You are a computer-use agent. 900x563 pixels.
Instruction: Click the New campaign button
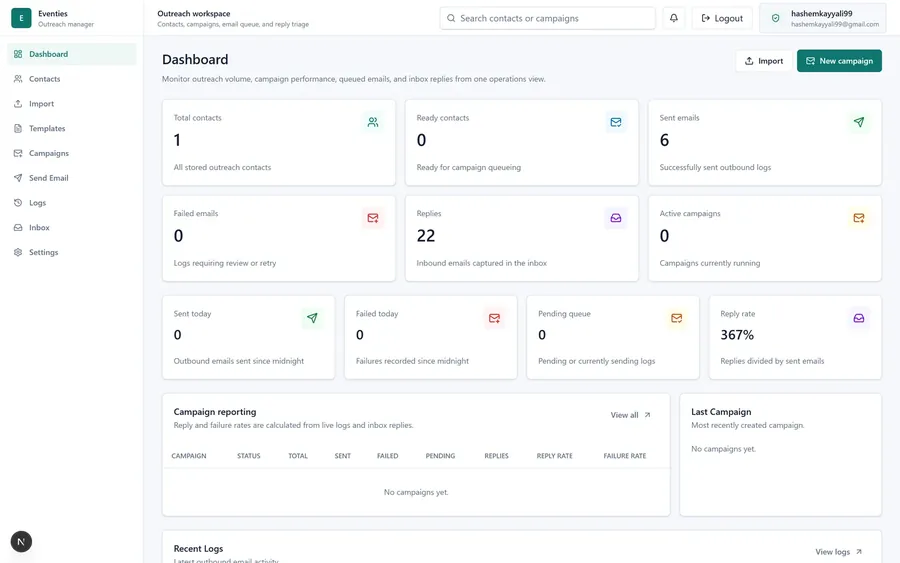839,61
